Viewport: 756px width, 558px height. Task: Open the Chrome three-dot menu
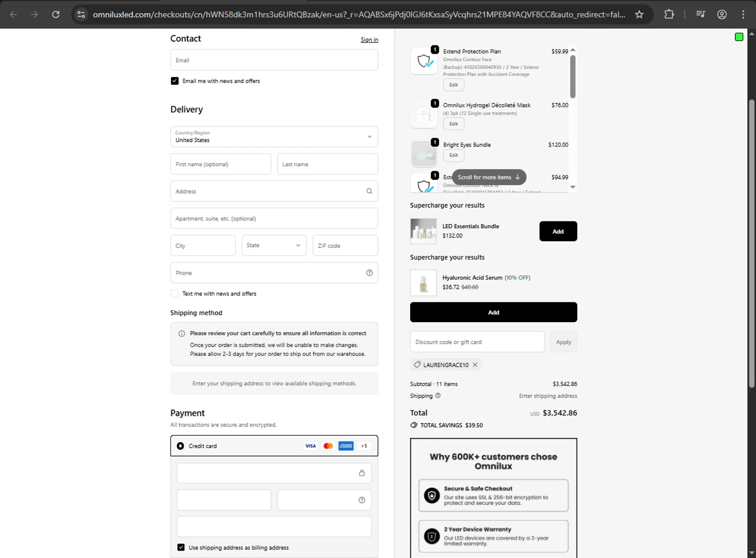click(x=743, y=14)
